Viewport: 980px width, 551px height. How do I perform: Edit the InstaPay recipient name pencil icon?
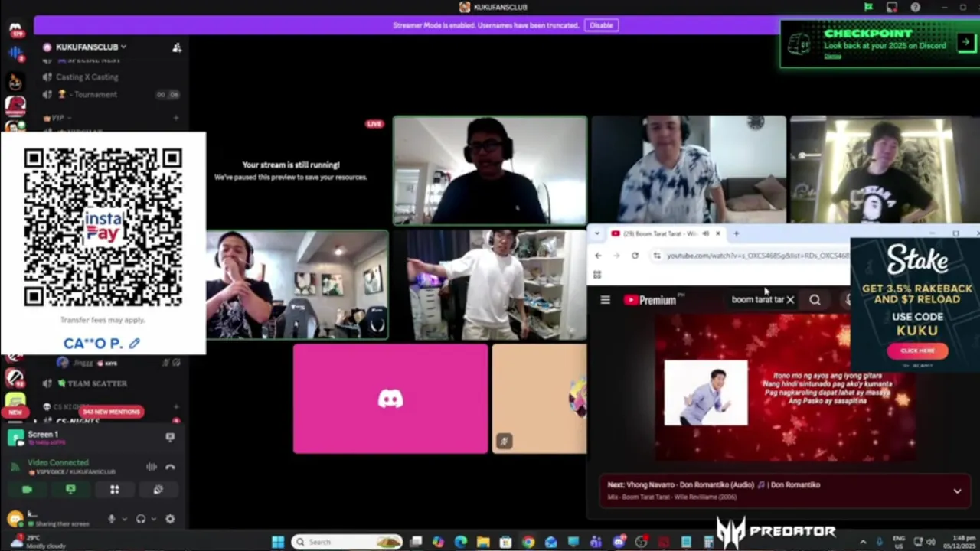[135, 344]
